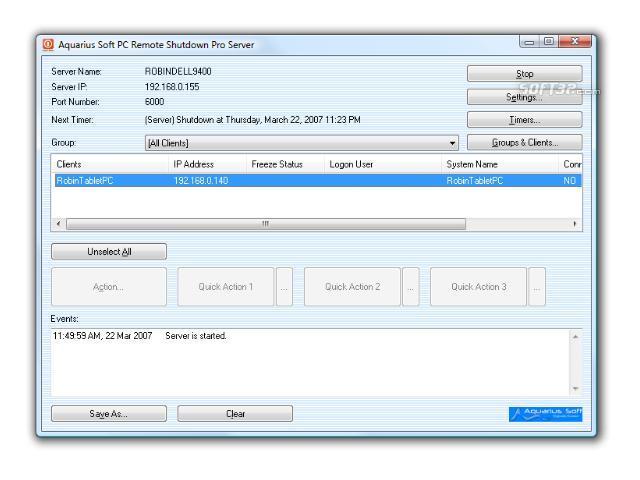The image size is (640, 480).
Task: Sort by the System Name column header
Action: (x=500, y=164)
